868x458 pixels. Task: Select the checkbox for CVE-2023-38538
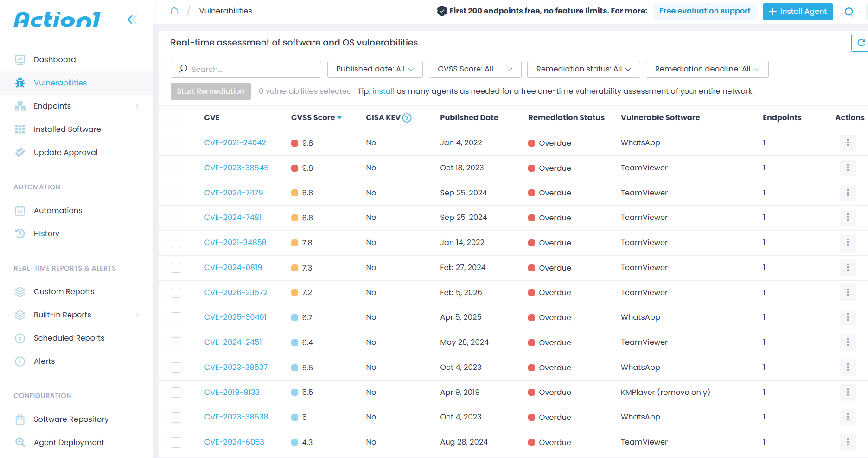(176, 417)
